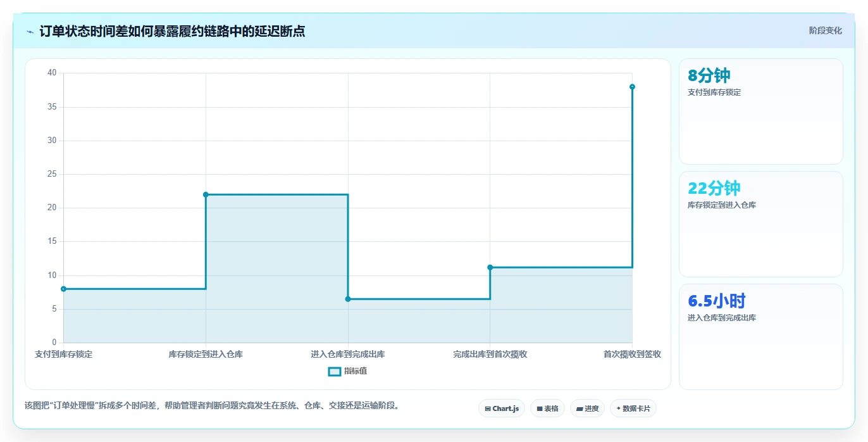Click the 进度 tag
Image resolution: width=868 pixels, height=442 pixels.
[587, 408]
